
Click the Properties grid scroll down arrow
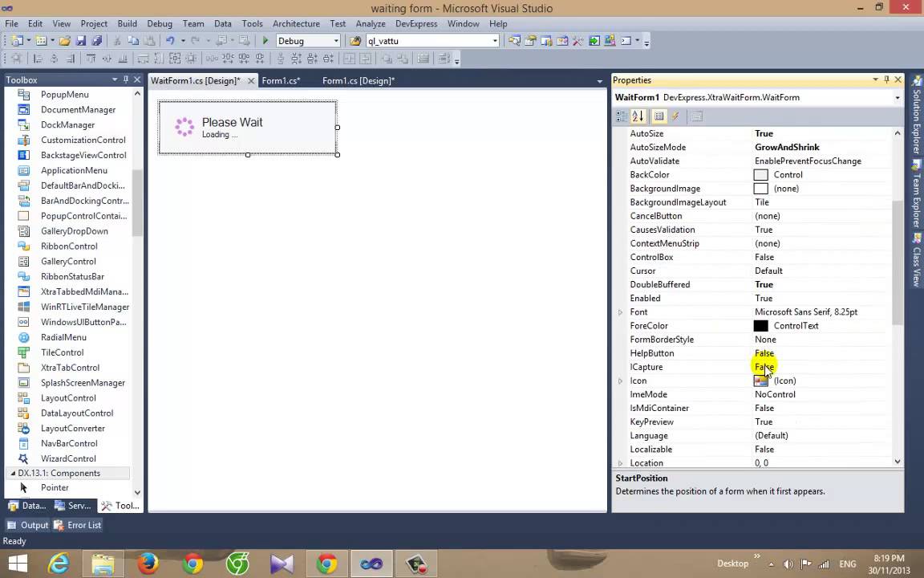click(x=898, y=462)
